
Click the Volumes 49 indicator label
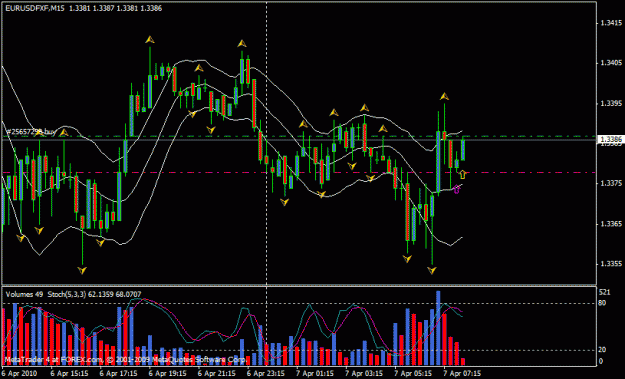point(24,295)
